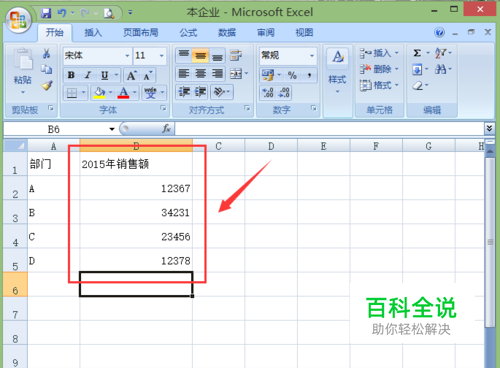
Task: Switch to Review (审阅) tab
Action: pyautogui.click(x=266, y=33)
